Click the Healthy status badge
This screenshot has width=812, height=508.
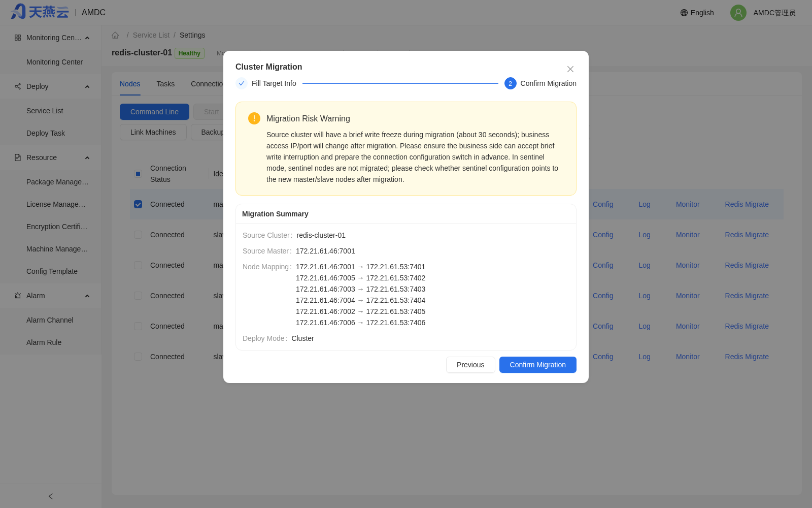[189, 53]
